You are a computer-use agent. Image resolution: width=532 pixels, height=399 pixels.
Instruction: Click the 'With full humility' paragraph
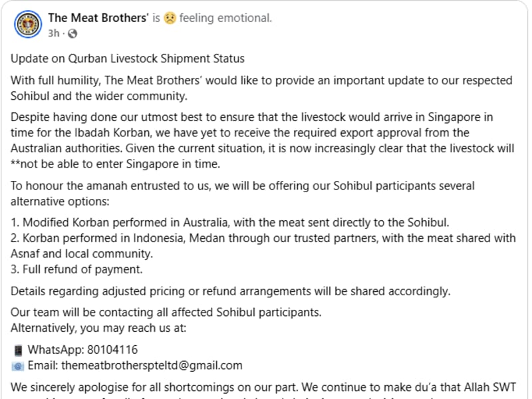click(261, 88)
